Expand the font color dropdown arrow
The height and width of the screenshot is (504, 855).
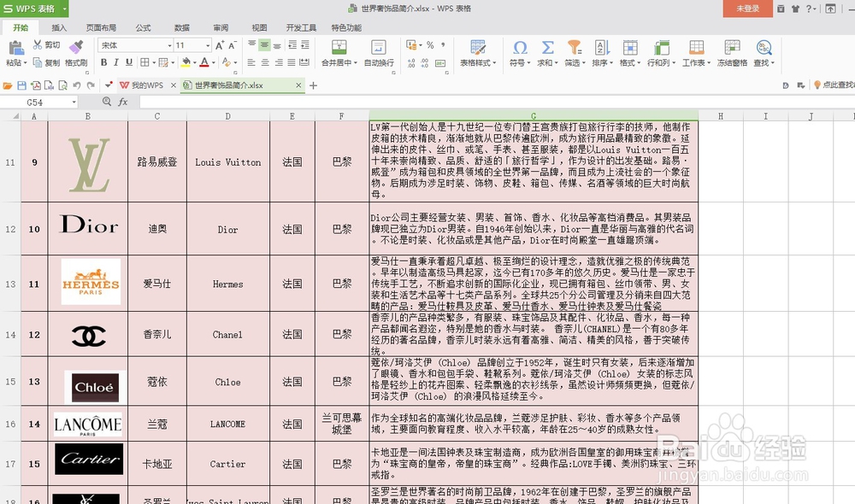pos(213,62)
